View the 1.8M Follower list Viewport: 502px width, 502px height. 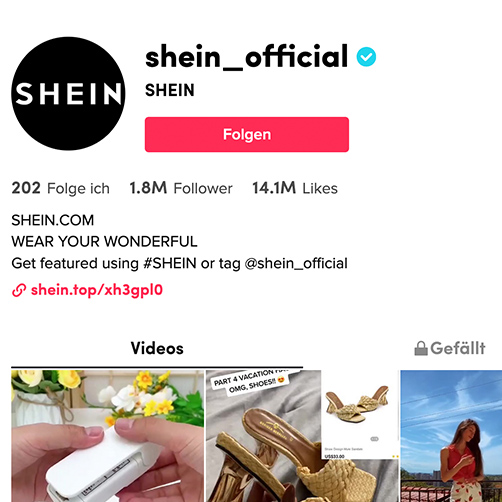(x=181, y=188)
